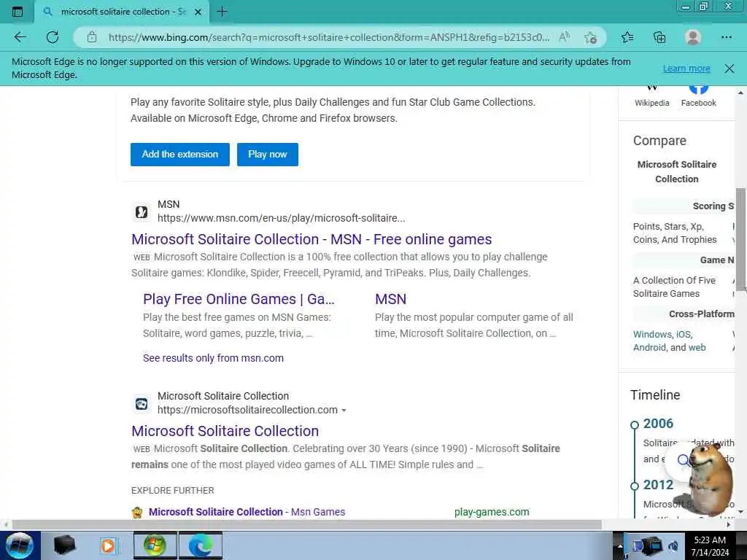Open the taskbar clock and date
The width and height of the screenshot is (747, 560).
(x=710, y=546)
